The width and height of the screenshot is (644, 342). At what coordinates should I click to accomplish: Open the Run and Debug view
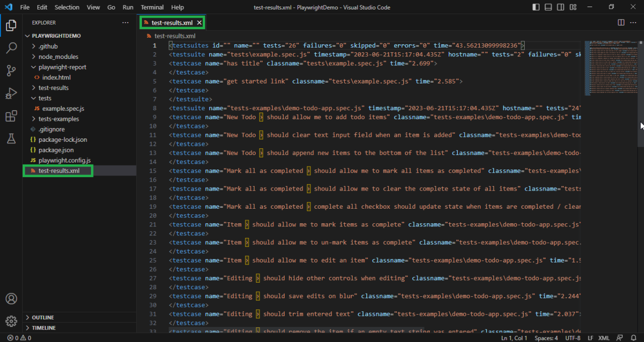point(11,94)
